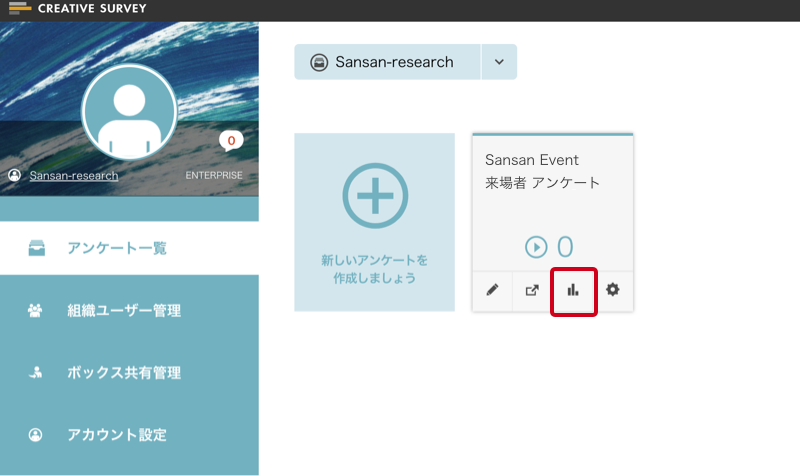Open アンケート一覧 menu item

pyautogui.click(x=129, y=248)
